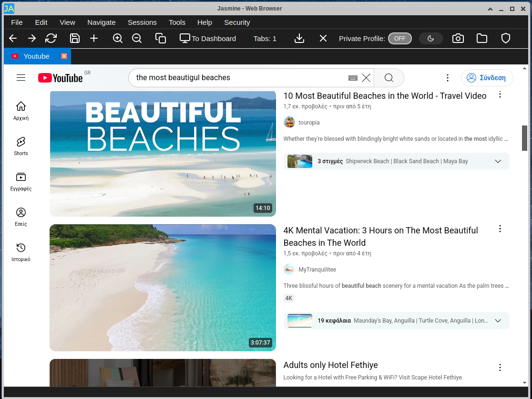The image size is (532, 399).
Task: Open a new tab with the plus icon
Action: [94, 38]
